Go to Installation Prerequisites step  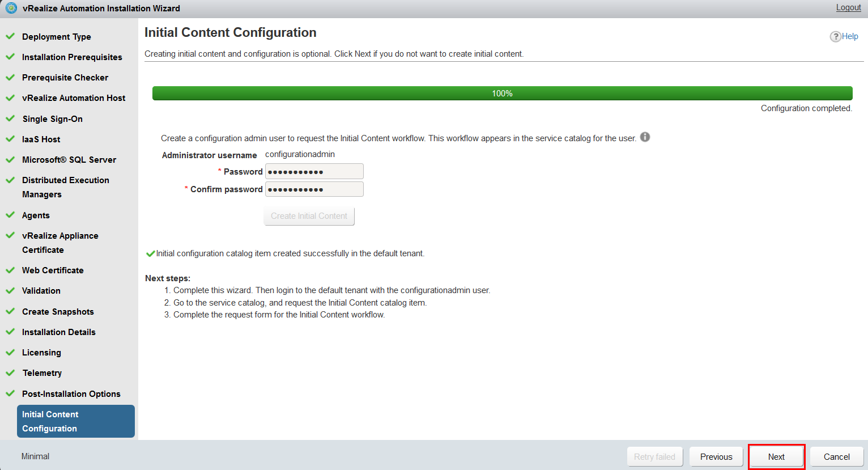72,57
